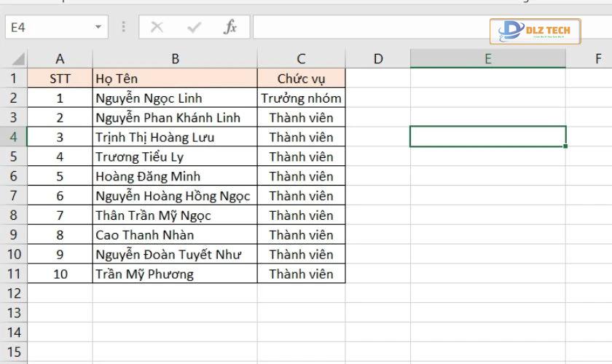Select row 6 header
Viewport: 612px width, 364px height.
[14, 176]
